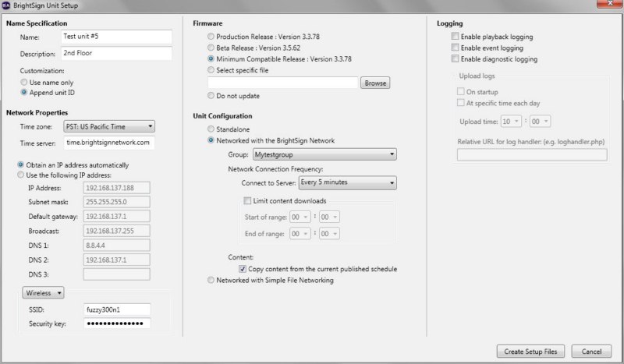Screen dimensions: 624x364
Task: Close the BrightSign Unit Setup window
Action: point(610,4)
